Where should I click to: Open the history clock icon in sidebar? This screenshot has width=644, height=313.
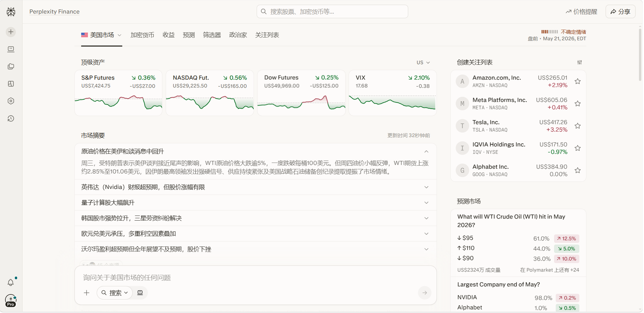(x=11, y=118)
